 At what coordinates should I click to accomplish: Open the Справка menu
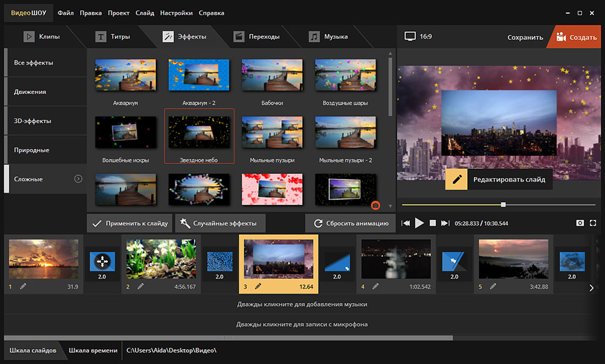(211, 12)
